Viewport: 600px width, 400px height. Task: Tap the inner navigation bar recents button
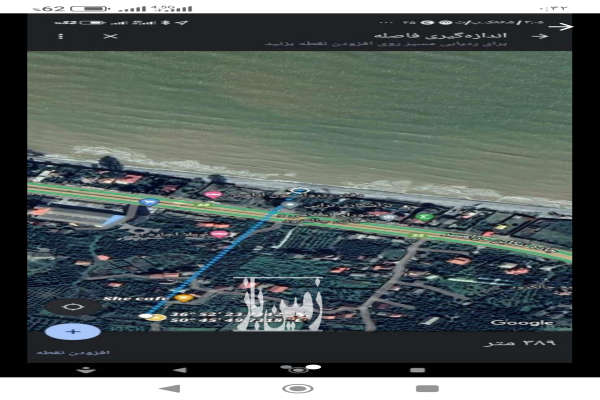tap(417, 370)
